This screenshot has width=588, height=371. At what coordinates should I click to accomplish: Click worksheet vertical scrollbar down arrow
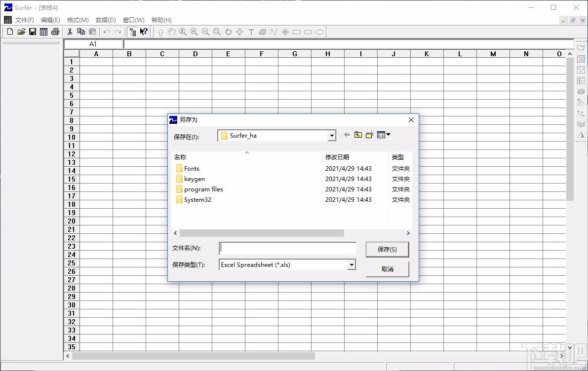570,347
